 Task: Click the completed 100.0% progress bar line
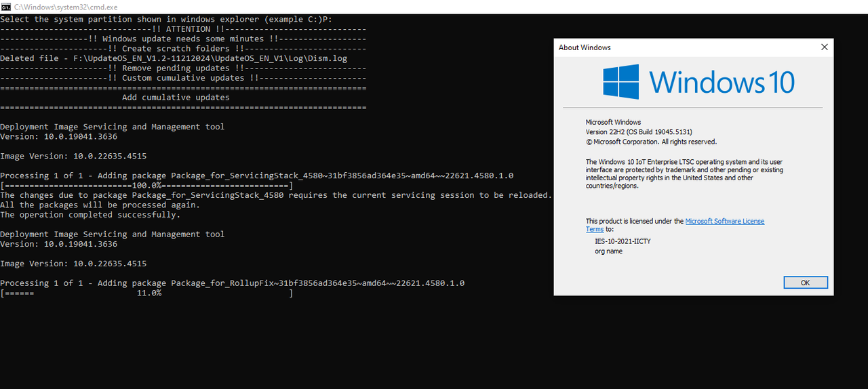pyautogui.click(x=146, y=185)
